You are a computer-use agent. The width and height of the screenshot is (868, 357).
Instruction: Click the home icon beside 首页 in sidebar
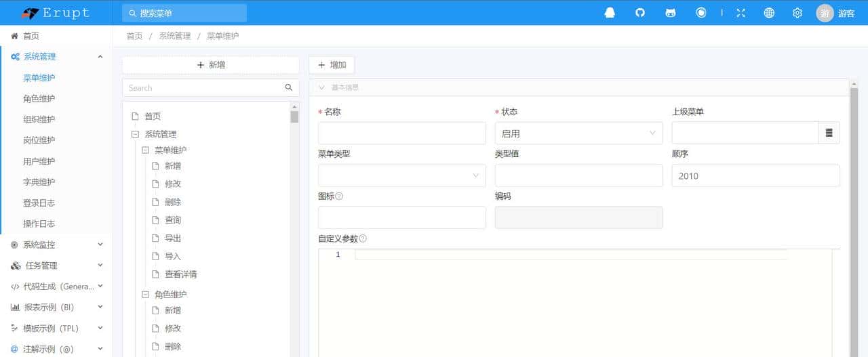click(14, 36)
